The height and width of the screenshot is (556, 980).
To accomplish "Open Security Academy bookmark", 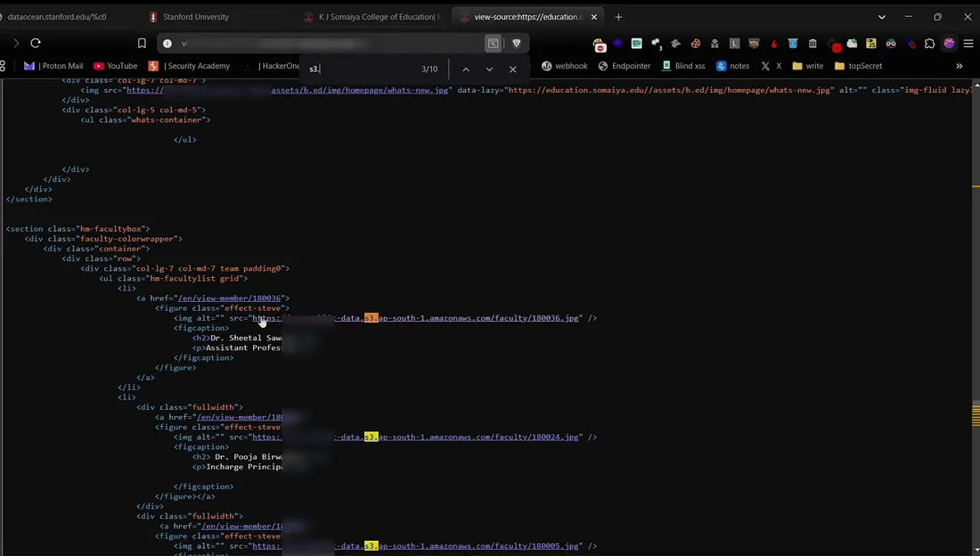I will pos(190,66).
